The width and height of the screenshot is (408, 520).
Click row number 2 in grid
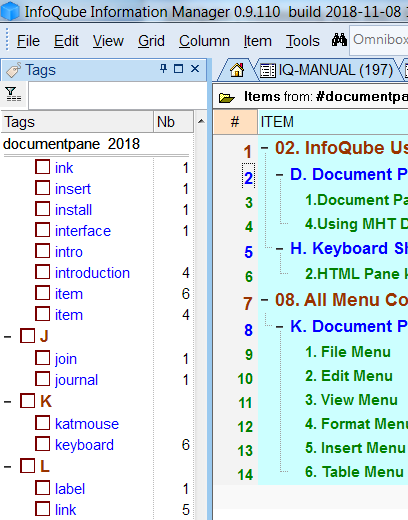tap(248, 177)
